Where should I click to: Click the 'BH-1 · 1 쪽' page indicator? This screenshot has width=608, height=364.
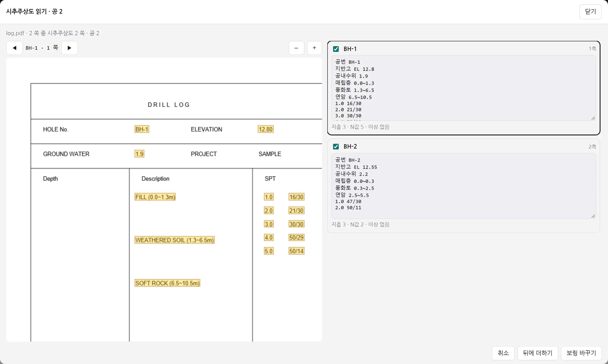click(42, 48)
